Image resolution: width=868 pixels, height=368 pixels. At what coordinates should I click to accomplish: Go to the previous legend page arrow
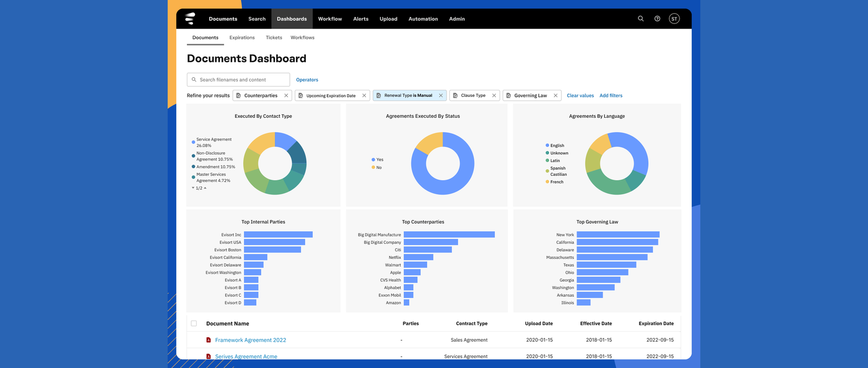click(205, 188)
